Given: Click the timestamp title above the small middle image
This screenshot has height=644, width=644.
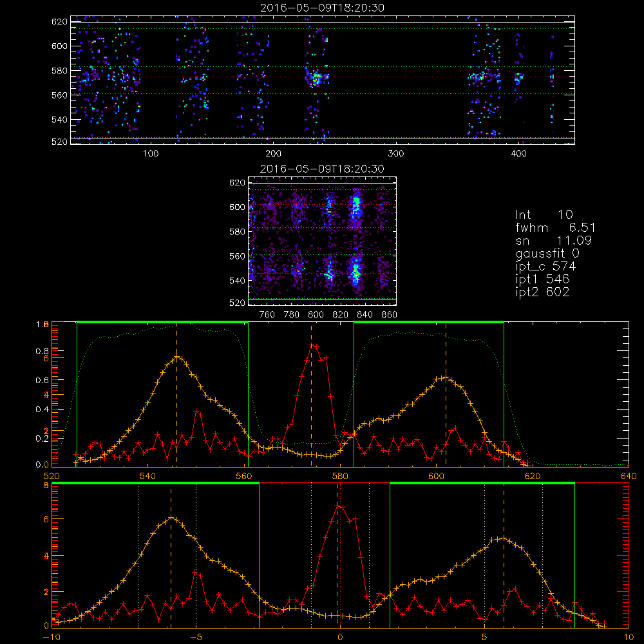Looking at the screenshot, I should (x=322, y=169).
